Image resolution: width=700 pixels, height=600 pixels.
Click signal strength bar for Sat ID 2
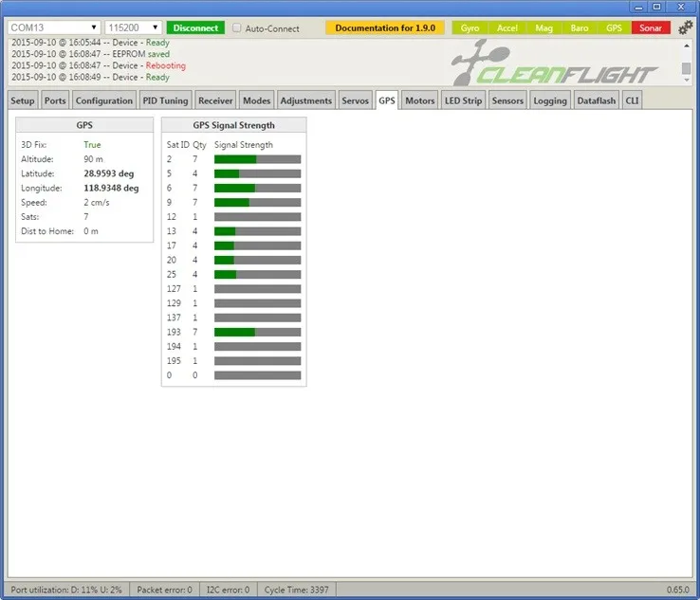pyautogui.click(x=258, y=159)
